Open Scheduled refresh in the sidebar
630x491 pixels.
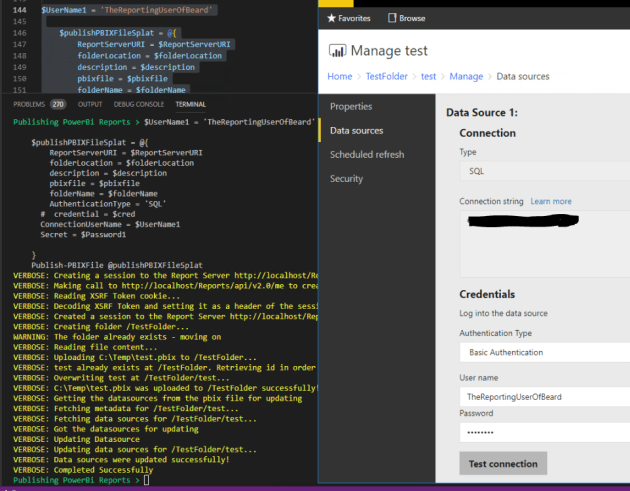click(x=367, y=155)
